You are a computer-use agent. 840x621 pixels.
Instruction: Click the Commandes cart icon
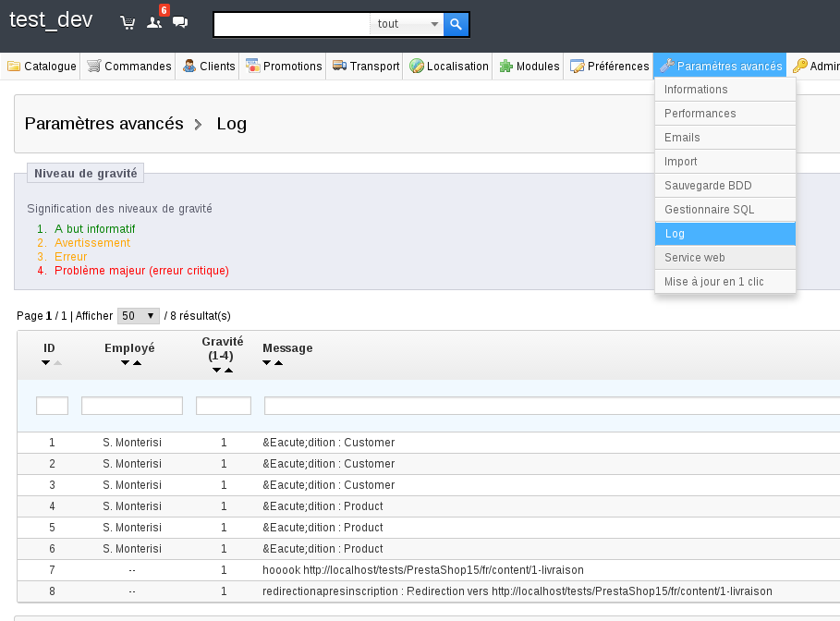(x=93, y=66)
